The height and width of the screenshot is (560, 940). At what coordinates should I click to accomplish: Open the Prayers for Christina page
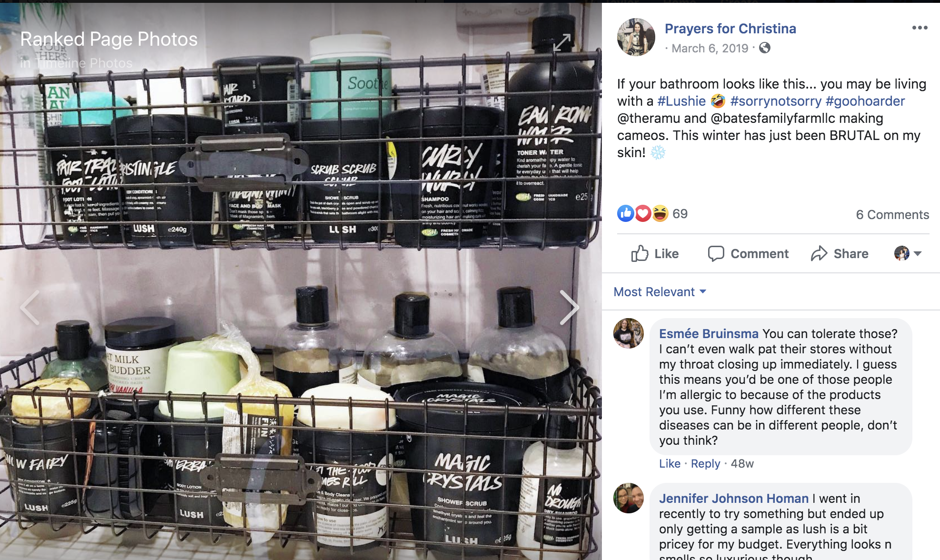(x=730, y=29)
